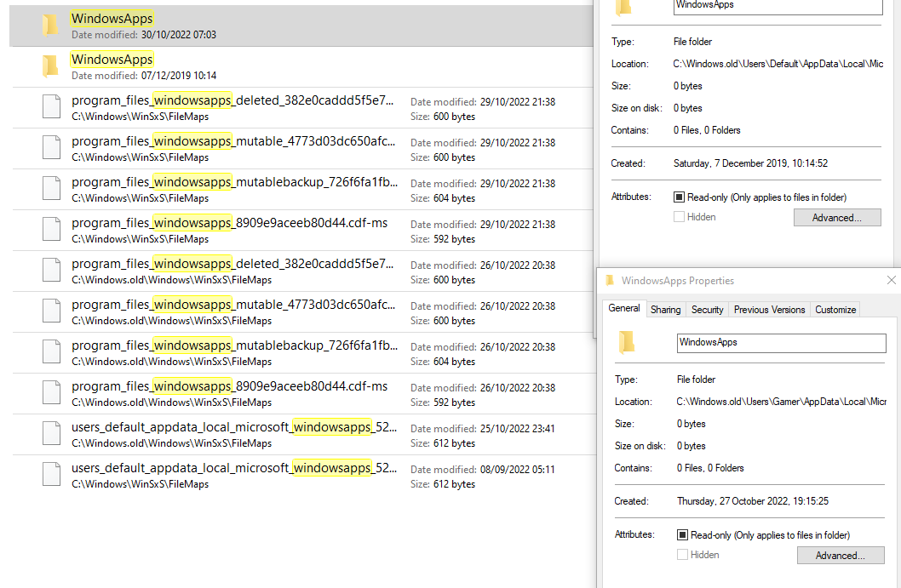
Task: Click folder icon of WindowsApps modified 30/10/2022
Action: (50, 26)
